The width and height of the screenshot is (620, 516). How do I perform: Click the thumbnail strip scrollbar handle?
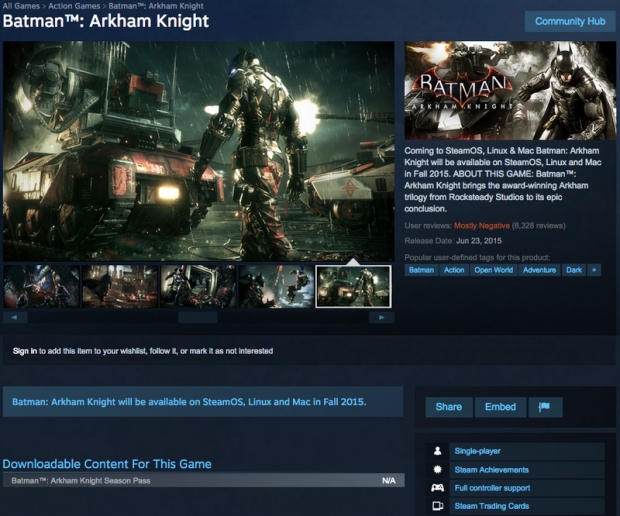tap(198, 317)
